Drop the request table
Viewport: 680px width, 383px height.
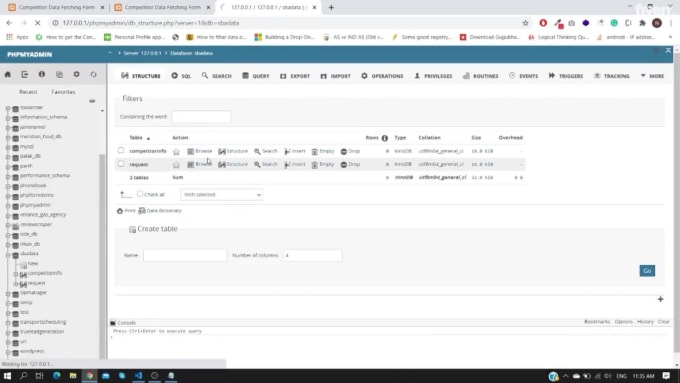(x=350, y=164)
